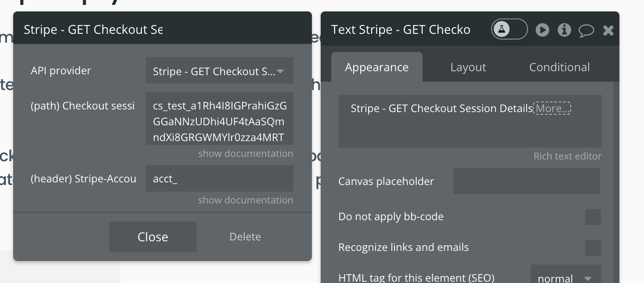Image resolution: width=644 pixels, height=283 pixels.
Task: Click the Checkout session ID field
Action: 219,119
